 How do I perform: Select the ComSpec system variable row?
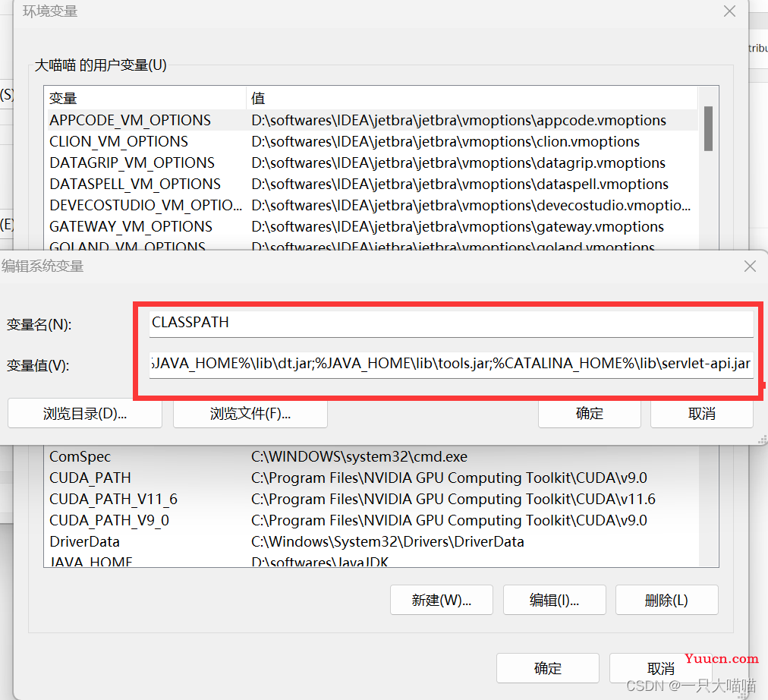tap(371, 456)
